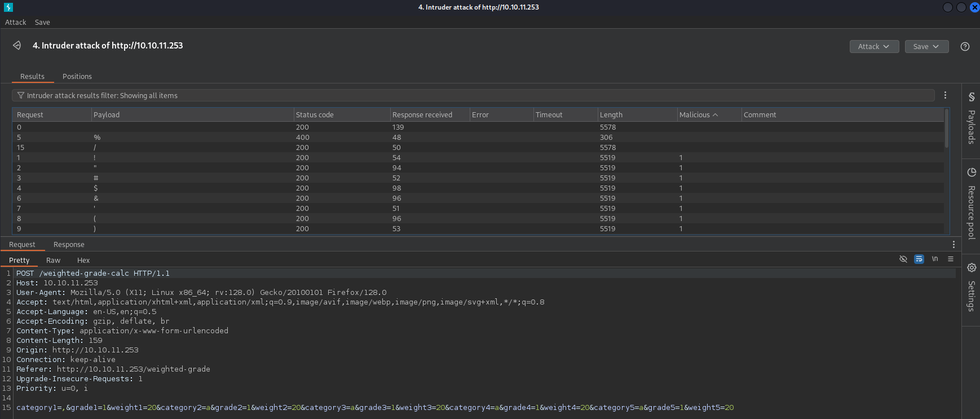This screenshot has height=419, width=980.
Task: Select the row with payload #
Action: coord(478,178)
